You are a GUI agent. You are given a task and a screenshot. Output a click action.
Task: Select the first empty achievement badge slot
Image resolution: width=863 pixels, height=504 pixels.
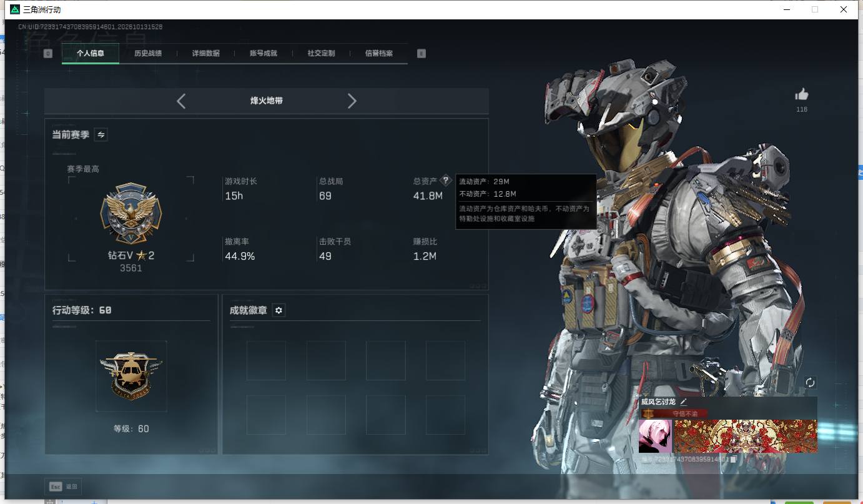266,360
